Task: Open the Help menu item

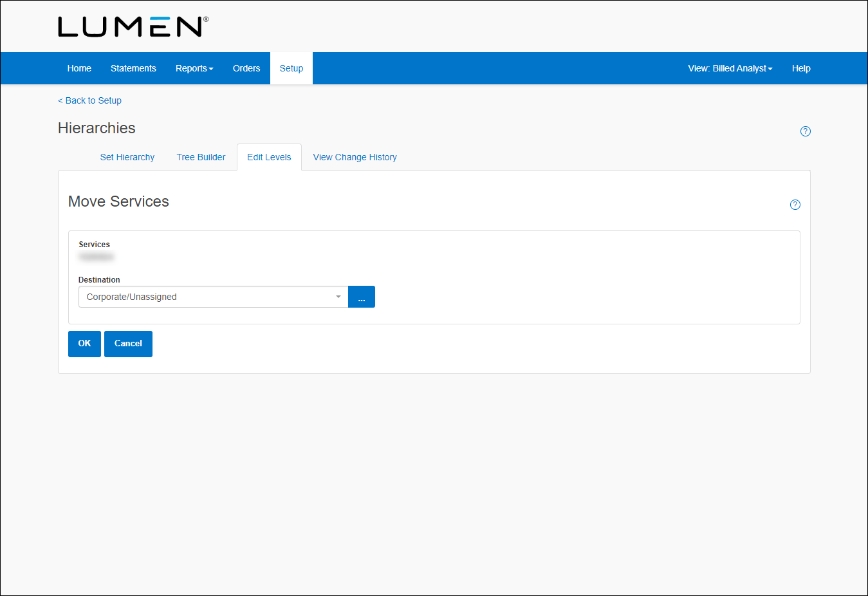Action: tap(801, 68)
